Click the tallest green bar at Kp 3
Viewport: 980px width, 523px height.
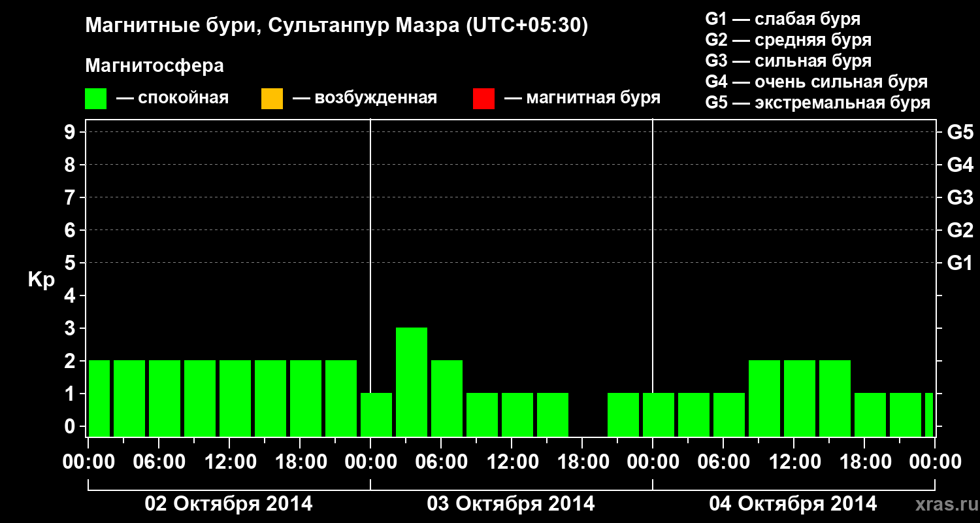click(x=412, y=382)
